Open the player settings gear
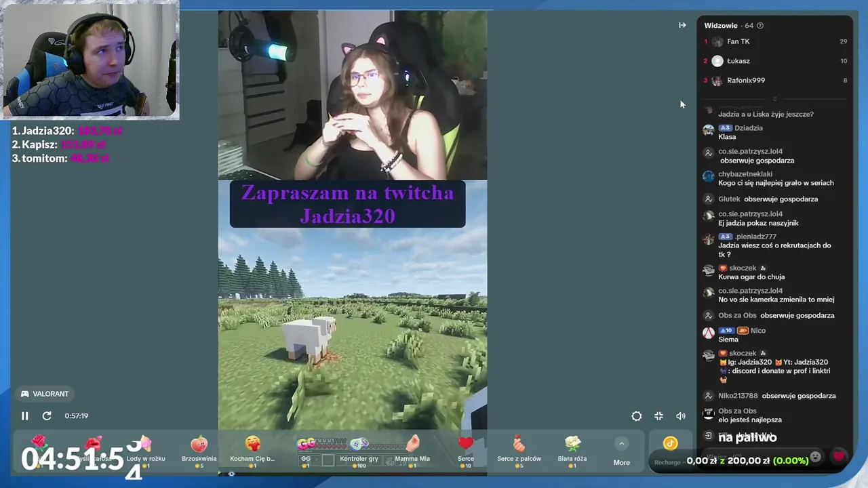 pyautogui.click(x=636, y=416)
